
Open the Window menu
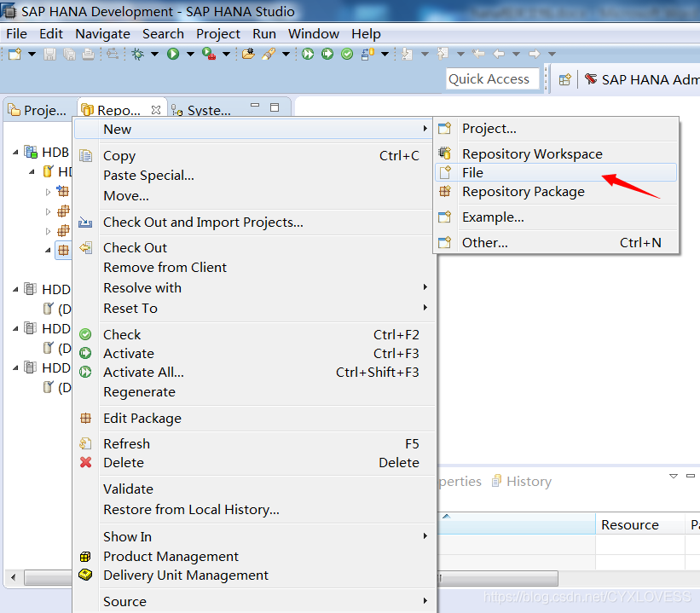[x=314, y=34]
